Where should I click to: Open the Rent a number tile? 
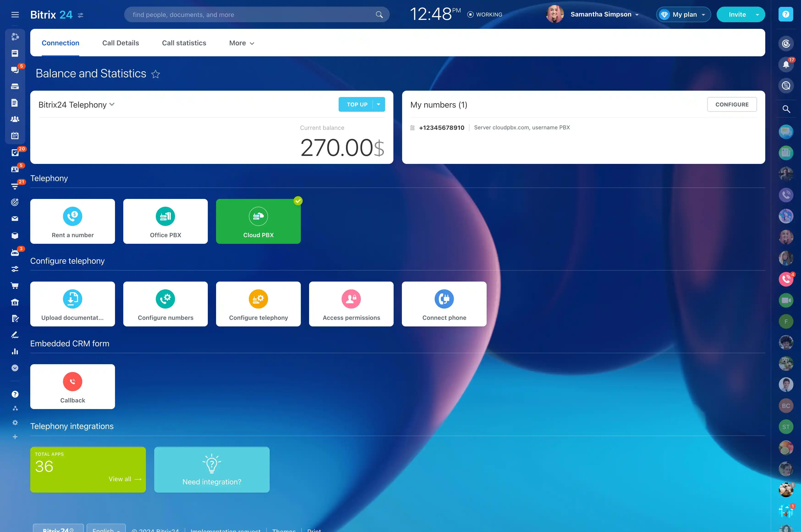pyautogui.click(x=72, y=221)
